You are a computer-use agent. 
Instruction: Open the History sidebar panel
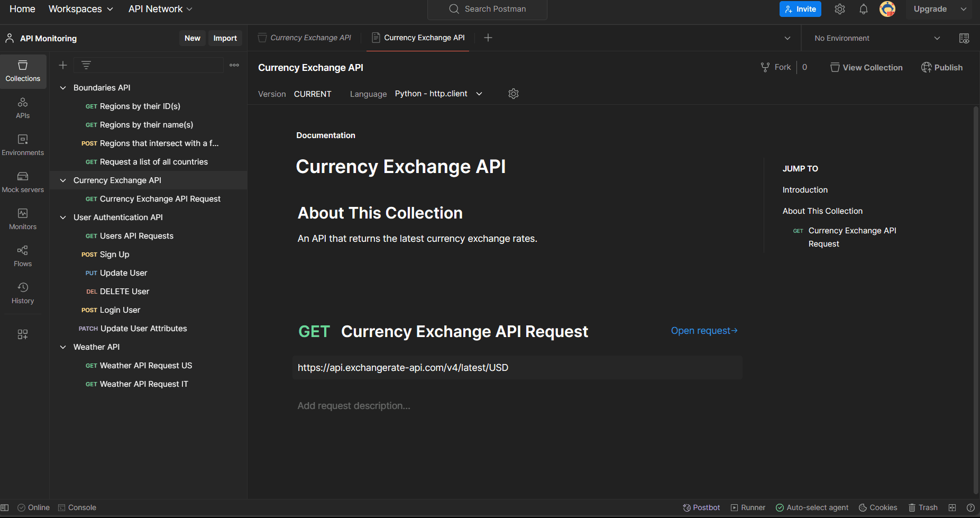[23, 293]
